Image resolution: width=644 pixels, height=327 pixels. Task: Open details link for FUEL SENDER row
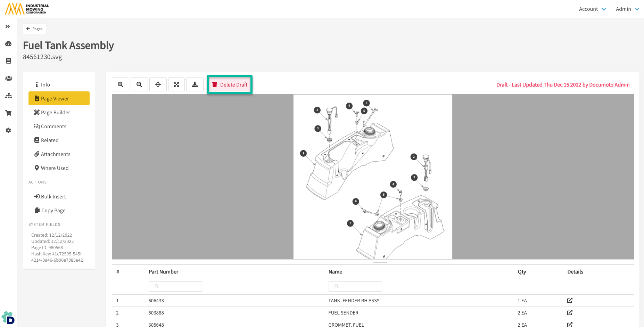click(570, 313)
